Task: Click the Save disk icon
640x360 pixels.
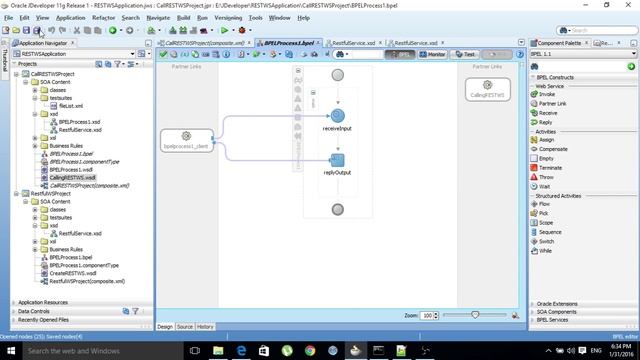Action: [26, 30]
